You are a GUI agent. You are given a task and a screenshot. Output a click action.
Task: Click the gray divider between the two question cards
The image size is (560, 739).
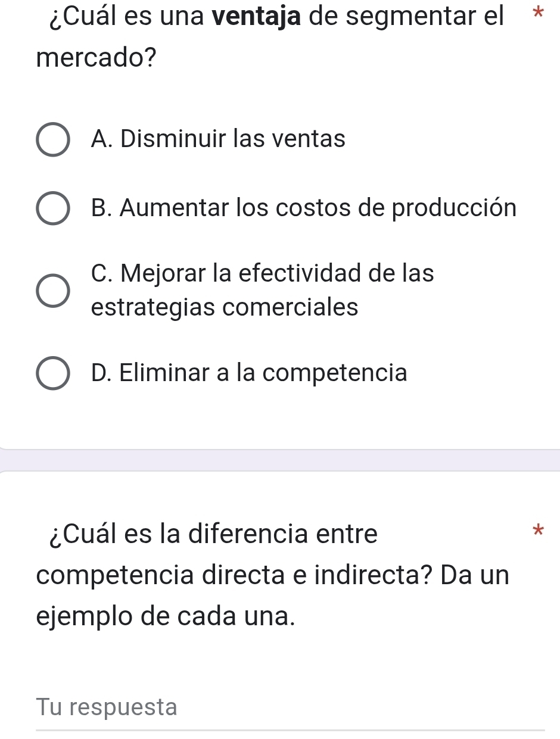[280, 460]
